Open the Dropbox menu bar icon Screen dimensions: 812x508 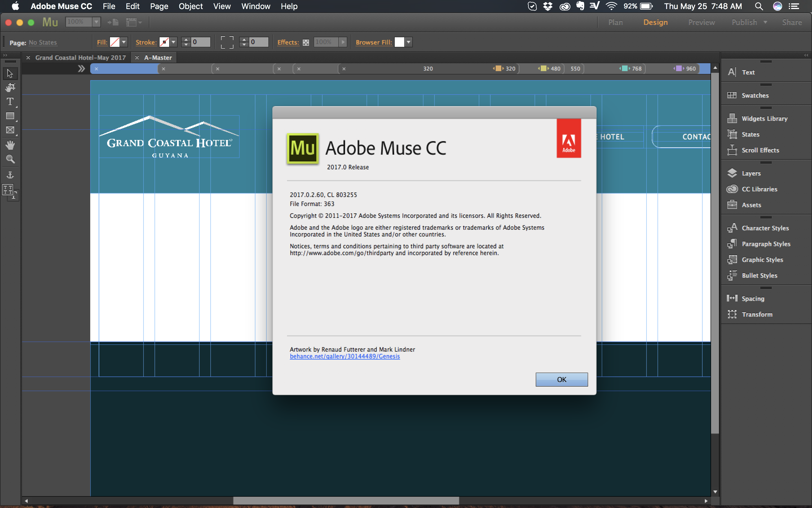(x=548, y=6)
